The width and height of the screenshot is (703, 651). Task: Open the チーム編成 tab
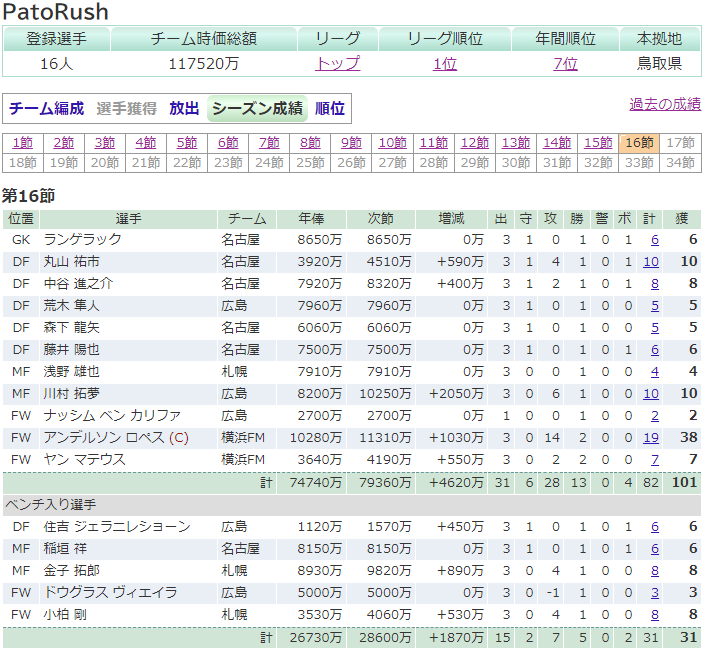coord(47,108)
